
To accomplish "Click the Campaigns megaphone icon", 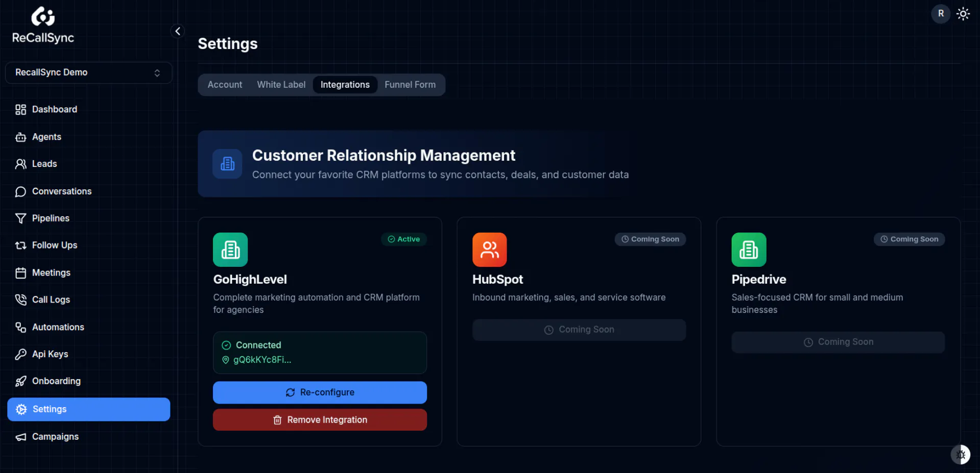I will [20, 437].
